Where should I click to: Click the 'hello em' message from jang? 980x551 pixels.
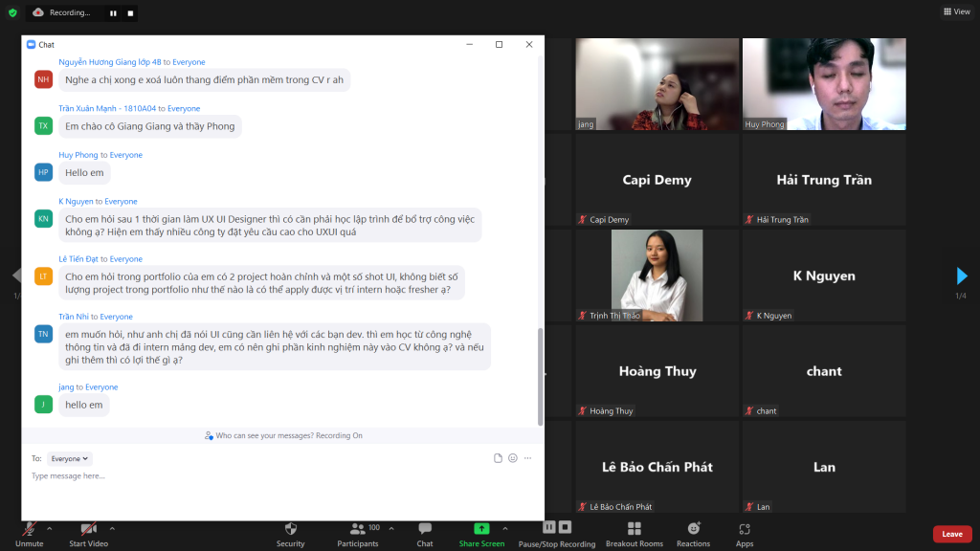tap(84, 405)
